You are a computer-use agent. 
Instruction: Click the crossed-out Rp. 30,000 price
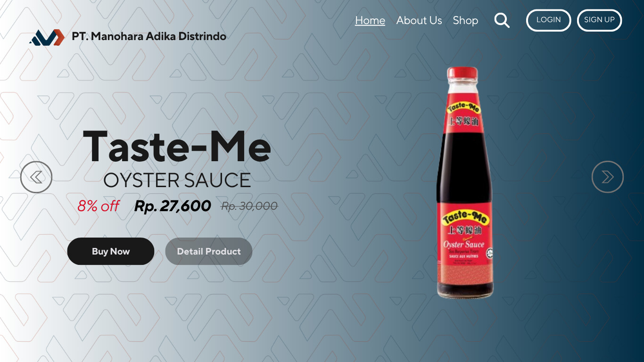(x=249, y=206)
